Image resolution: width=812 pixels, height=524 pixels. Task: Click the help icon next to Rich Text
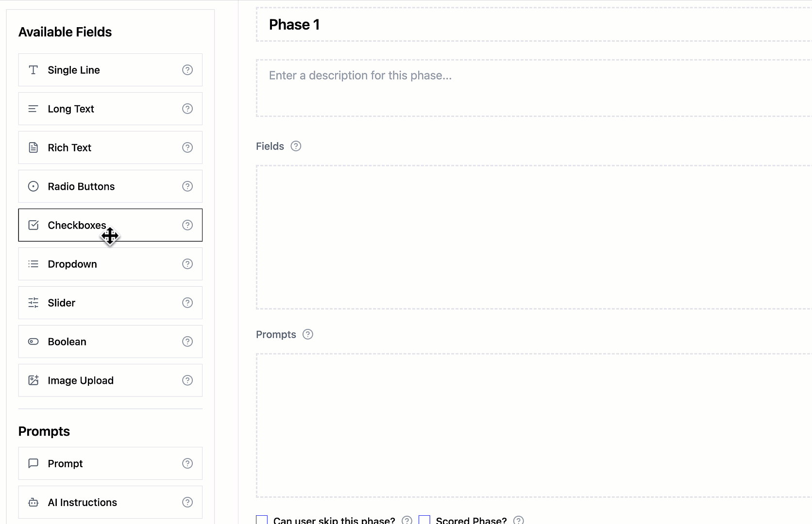187,147
